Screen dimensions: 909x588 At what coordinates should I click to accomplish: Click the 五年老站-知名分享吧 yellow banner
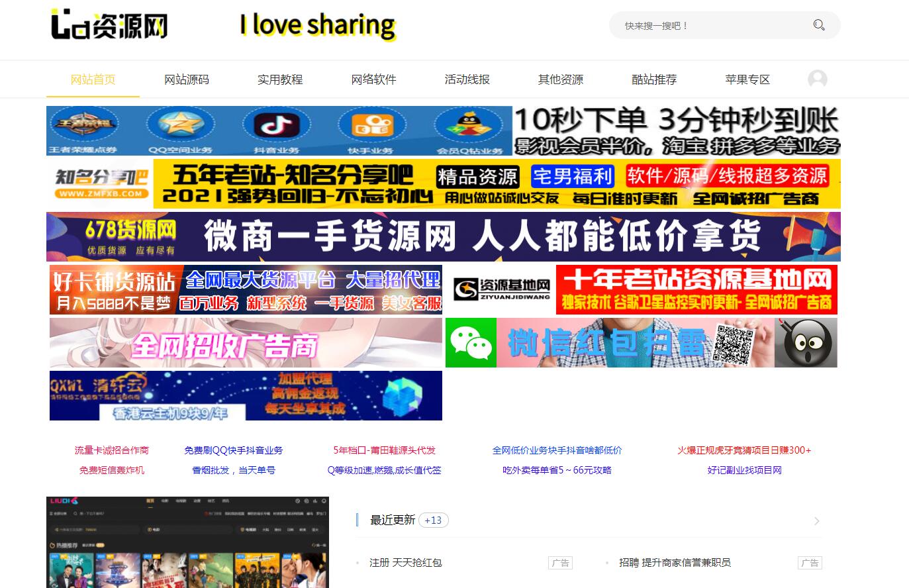tap(497, 183)
